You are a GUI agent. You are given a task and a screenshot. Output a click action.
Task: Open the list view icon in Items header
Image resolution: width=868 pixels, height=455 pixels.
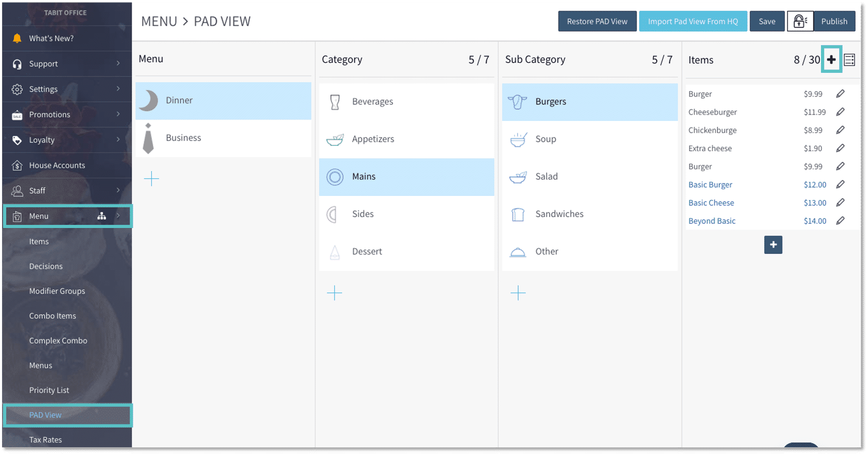849,60
